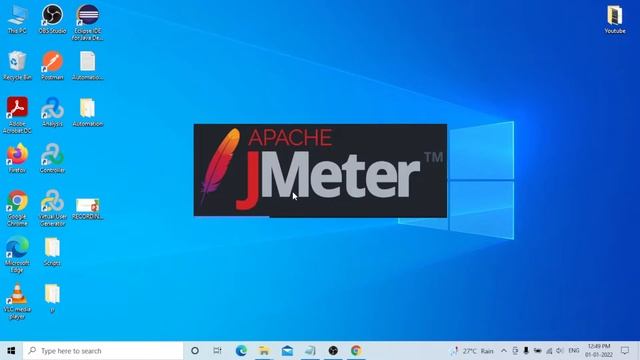Launch Postman from desktop
This screenshot has width=640, height=360.
click(52, 65)
